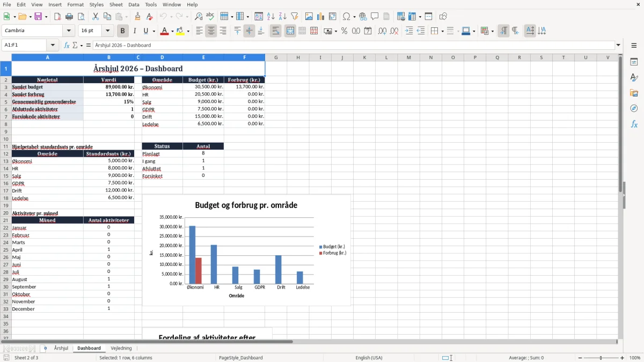Toggle the AutoFilter funnel icon
Image resolution: width=644 pixels, height=362 pixels.
(295, 17)
